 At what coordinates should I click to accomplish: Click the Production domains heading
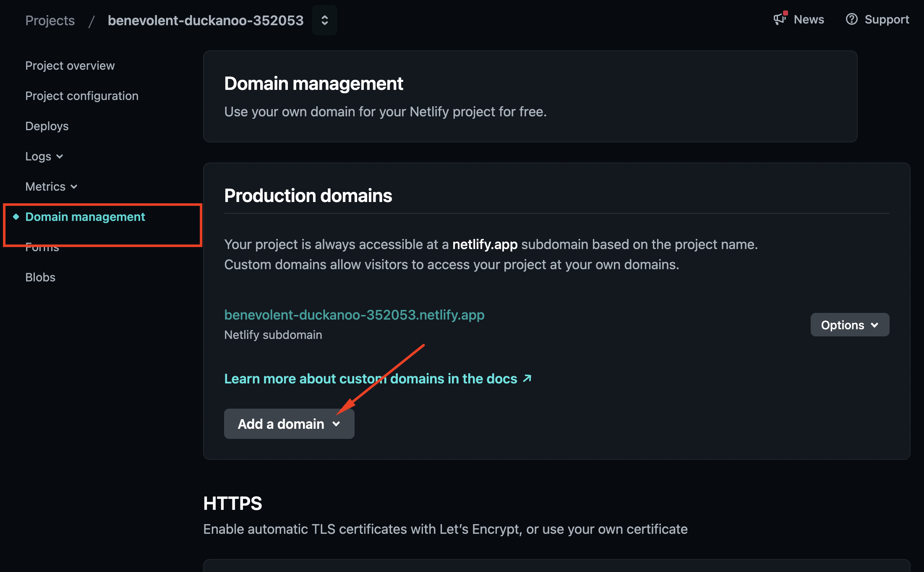[308, 196]
